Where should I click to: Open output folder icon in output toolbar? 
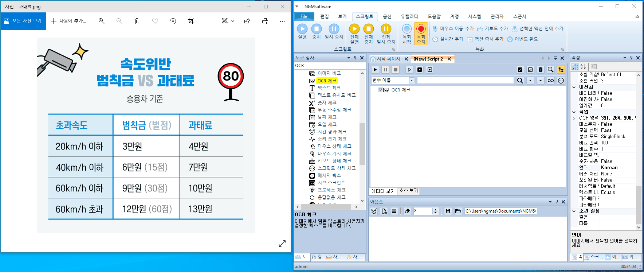458,211
